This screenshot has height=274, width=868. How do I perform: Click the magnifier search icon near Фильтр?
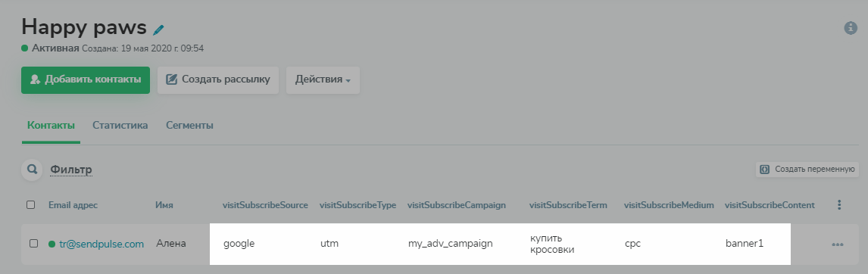click(32, 170)
